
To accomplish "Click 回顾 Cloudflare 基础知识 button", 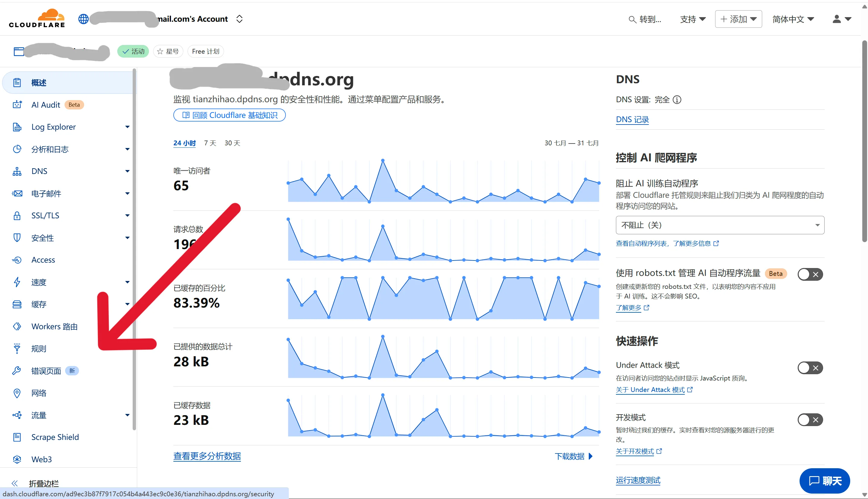I will click(229, 115).
